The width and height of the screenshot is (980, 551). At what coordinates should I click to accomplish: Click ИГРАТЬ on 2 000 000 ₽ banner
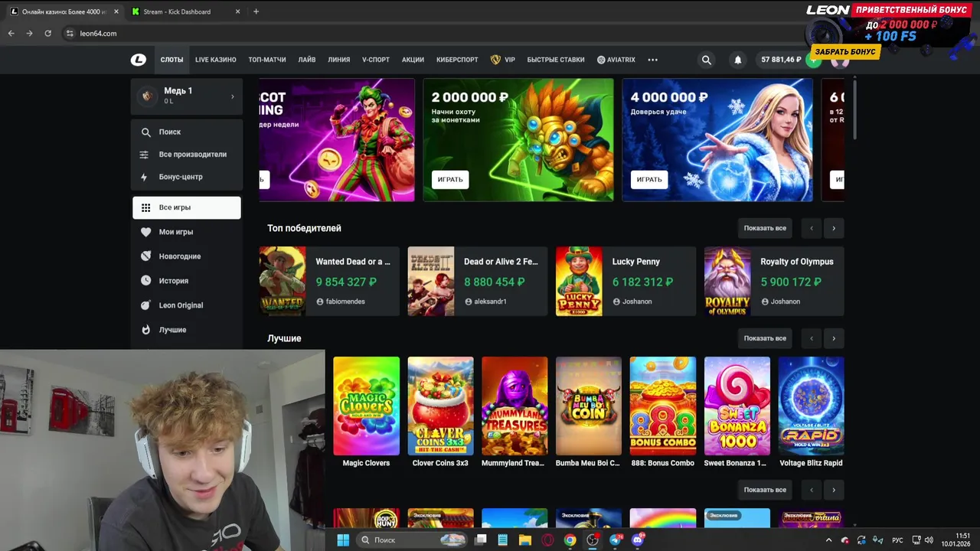pyautogui.click(x=450, y=180)
